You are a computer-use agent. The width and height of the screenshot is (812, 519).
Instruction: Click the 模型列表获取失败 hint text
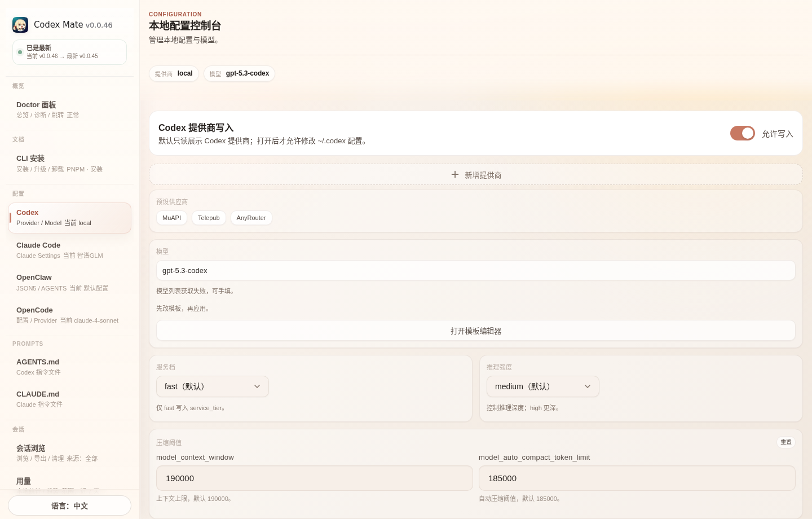196,291
